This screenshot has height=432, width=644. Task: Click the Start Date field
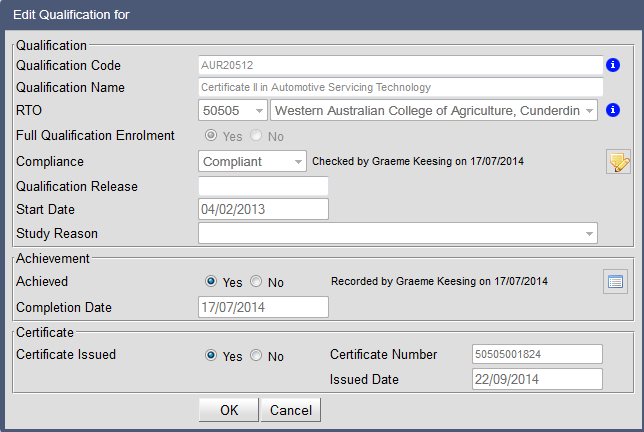click(263, 209)
